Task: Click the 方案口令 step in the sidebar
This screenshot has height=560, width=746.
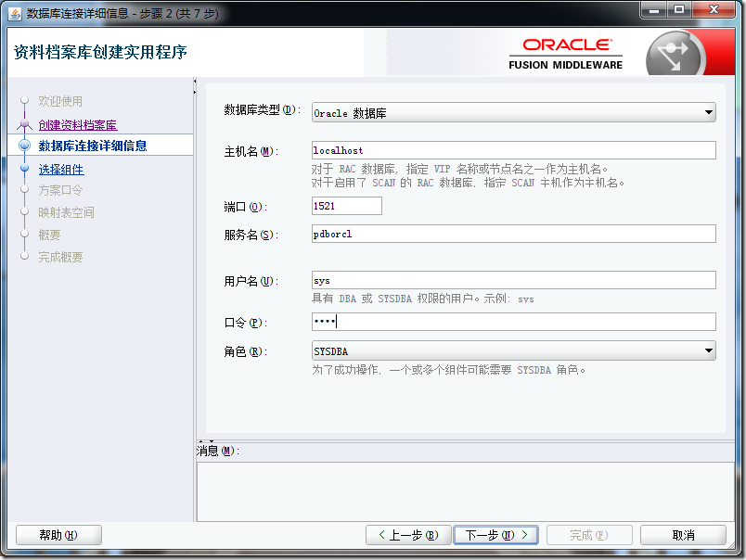Action: (60, 190)
